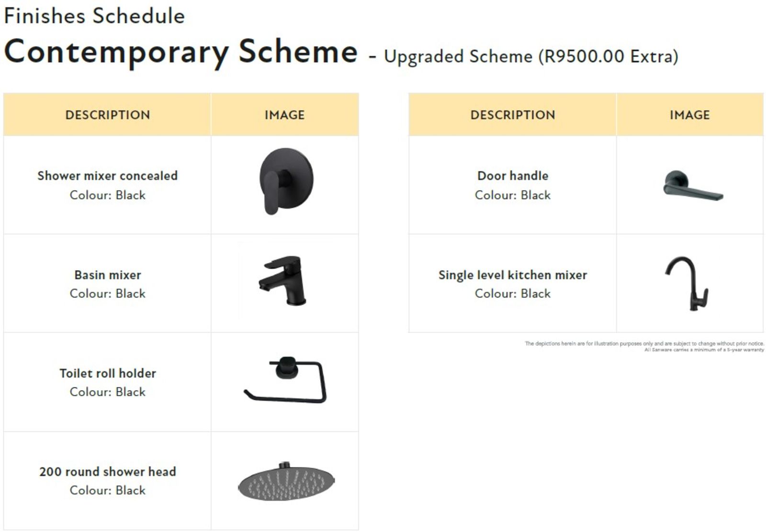Click the left table DESCRIPTION header
Image resolution: width=766 pixels, height=532 pixels.
108,115
